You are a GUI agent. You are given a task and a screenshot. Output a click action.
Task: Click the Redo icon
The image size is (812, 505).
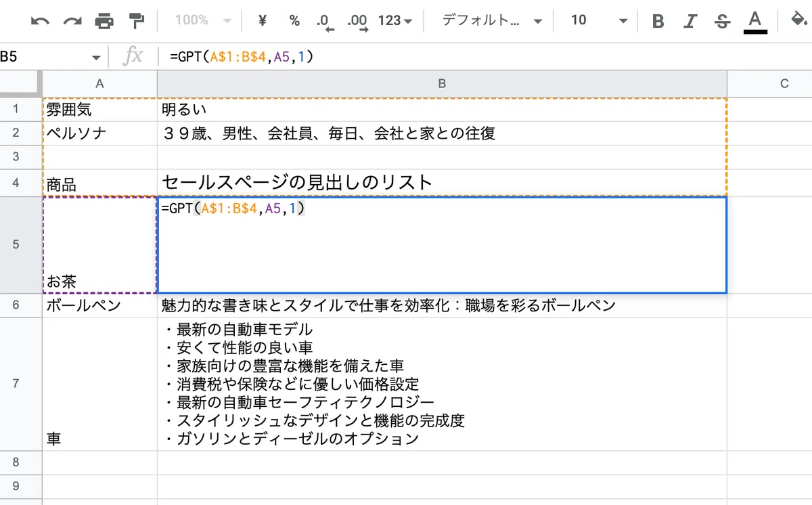(x=72, y=21)
